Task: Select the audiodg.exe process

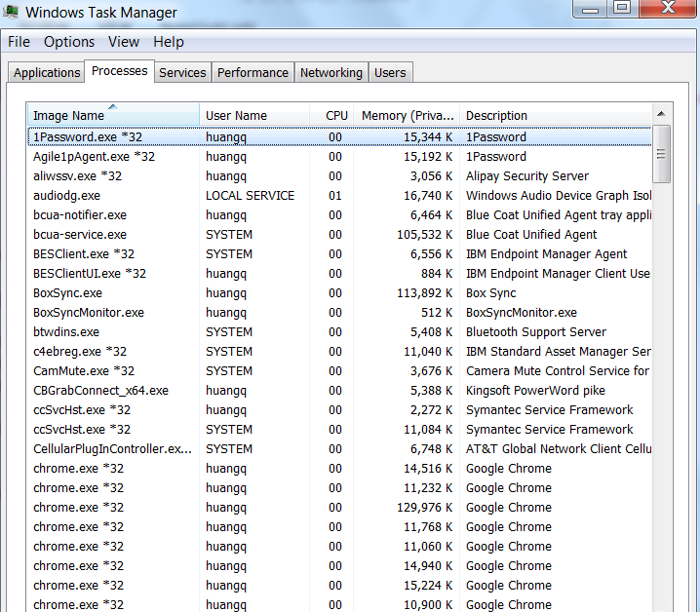Action: point(339,196)
